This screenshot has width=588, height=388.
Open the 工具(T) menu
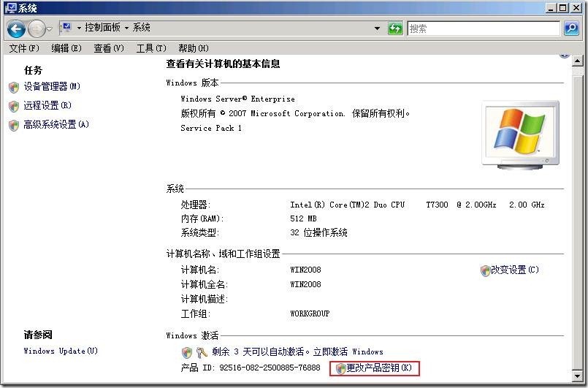point(151,48)
